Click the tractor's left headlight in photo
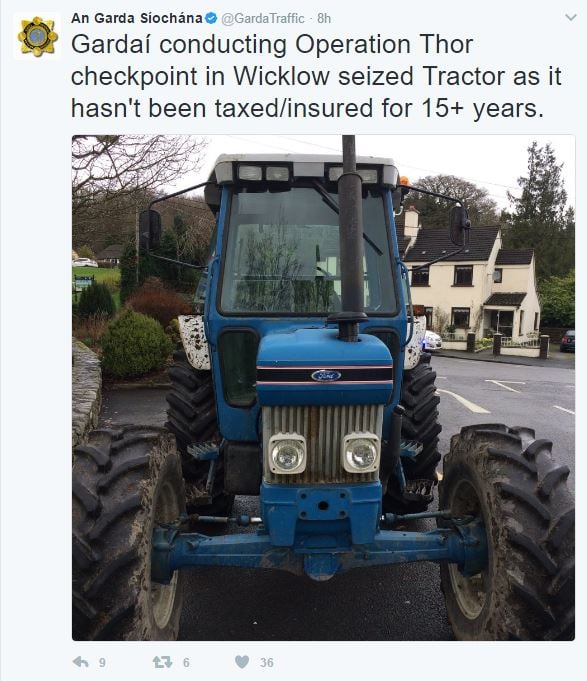This screenshot has width=587, height=681. tap(287, 454)
